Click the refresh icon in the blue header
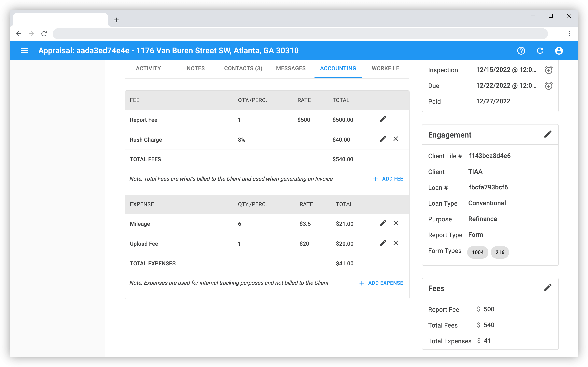 (540, 51)
